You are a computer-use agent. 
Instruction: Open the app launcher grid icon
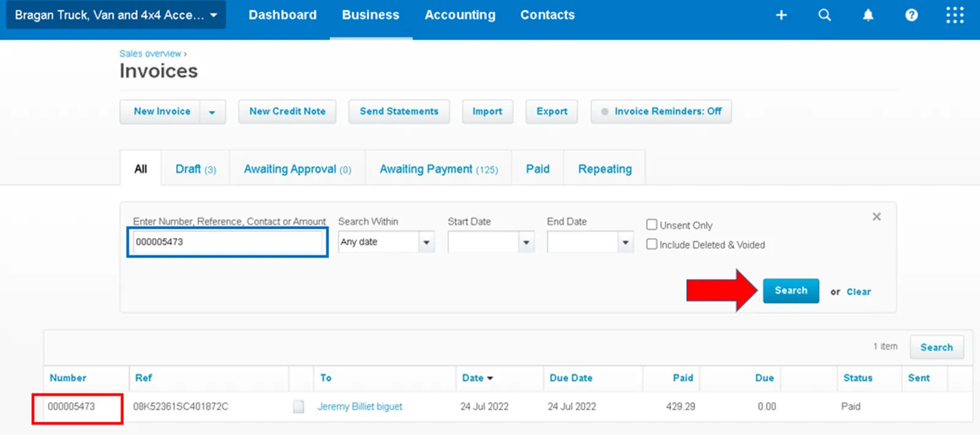pos(954,15)
